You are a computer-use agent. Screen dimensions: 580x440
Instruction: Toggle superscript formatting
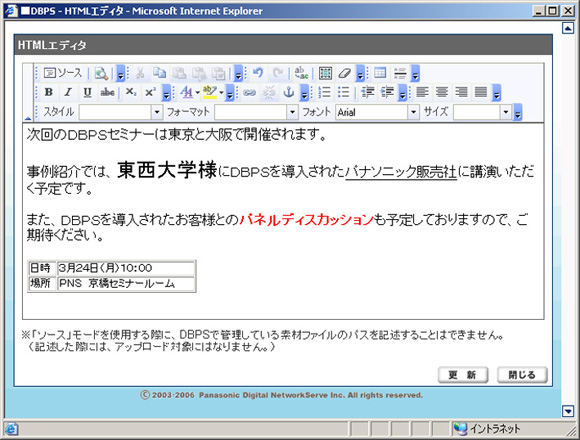tap(150, 92)
